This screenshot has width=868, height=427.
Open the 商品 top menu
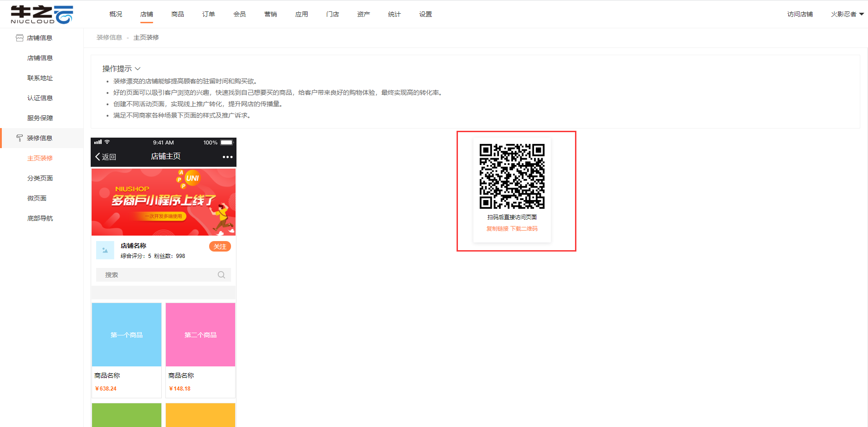[x=178, y=14]
